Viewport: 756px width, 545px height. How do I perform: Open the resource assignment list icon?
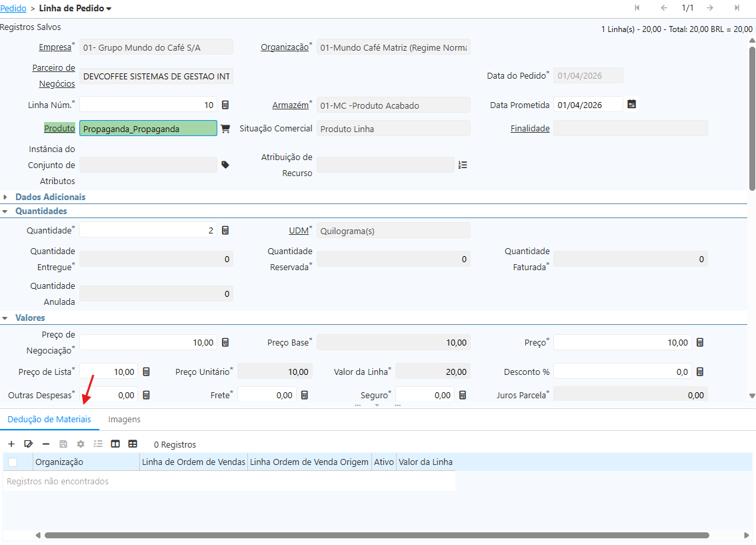click(463, 165)
